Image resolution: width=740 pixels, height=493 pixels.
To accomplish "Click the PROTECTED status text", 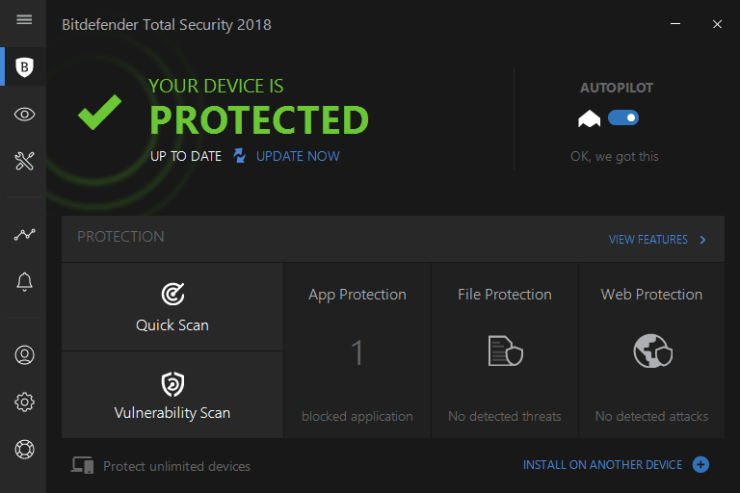I will click(x=259, y=120).
